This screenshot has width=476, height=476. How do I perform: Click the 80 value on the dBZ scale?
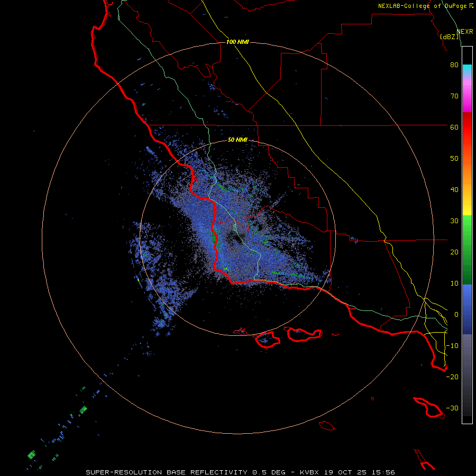pos(454,65)
